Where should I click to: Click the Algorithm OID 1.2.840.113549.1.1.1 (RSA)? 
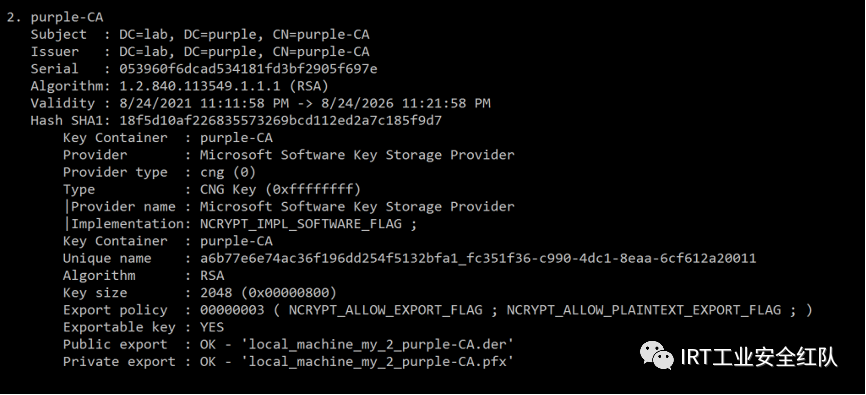[224, 86]
